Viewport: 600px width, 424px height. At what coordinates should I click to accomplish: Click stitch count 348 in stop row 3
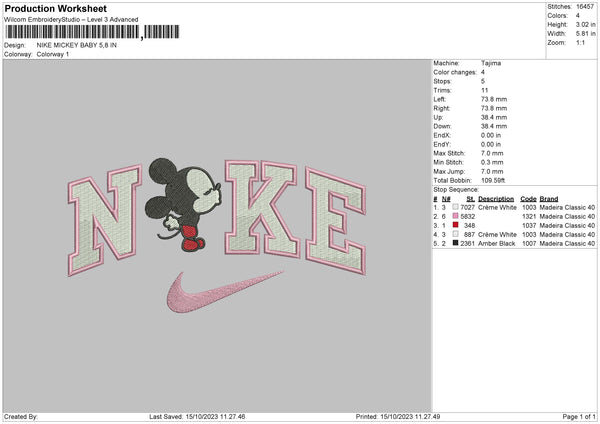coord(470,225)
